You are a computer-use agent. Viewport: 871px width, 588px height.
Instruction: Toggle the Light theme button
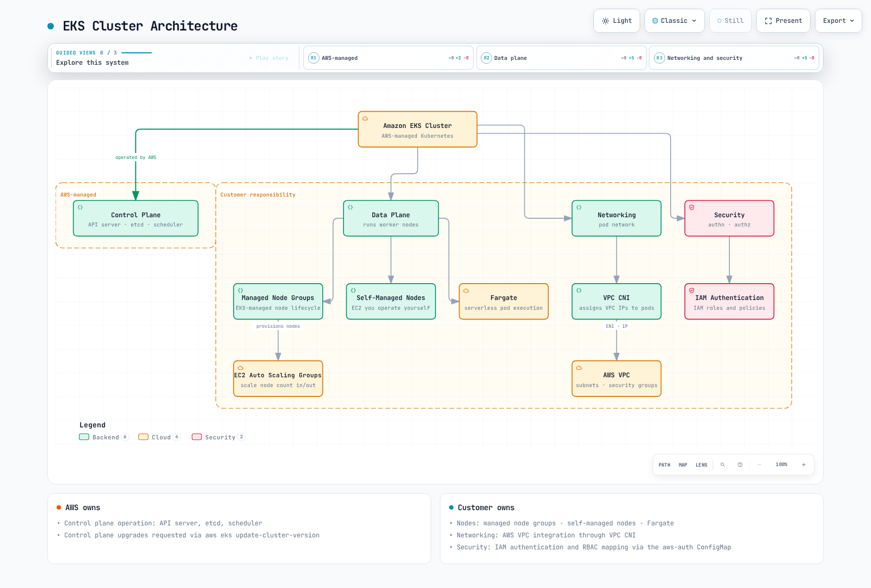pyautogui.click(x=617, y=21)
